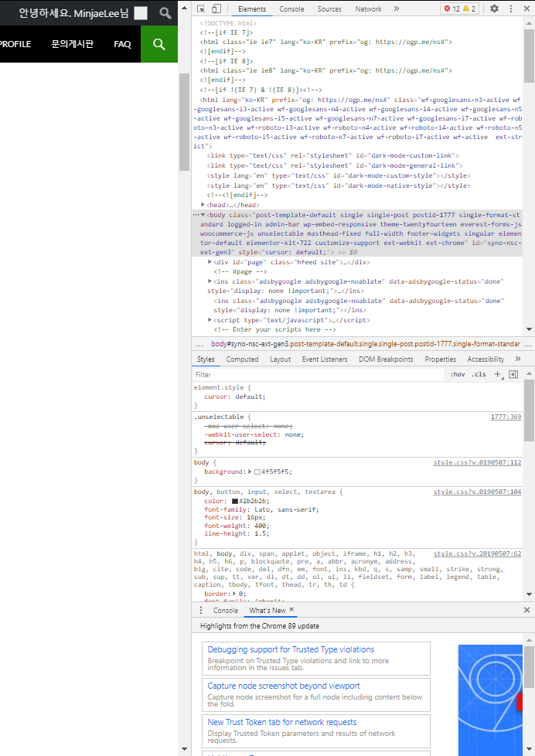Show more DevTools tabs chevron
535x756 pixels.
397,9
